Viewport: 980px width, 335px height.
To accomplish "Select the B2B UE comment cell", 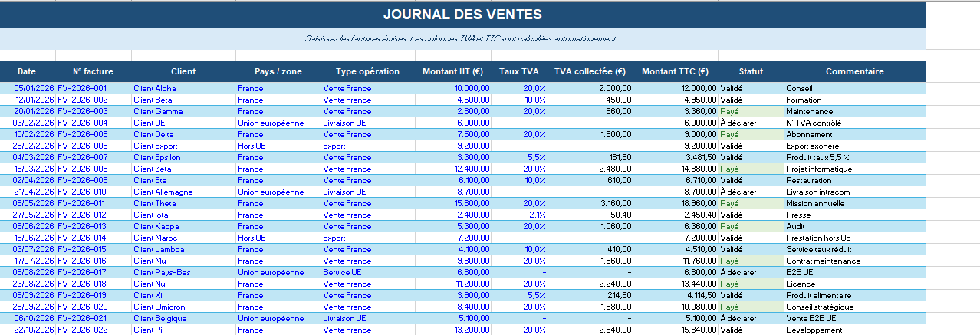I will 854,272.
